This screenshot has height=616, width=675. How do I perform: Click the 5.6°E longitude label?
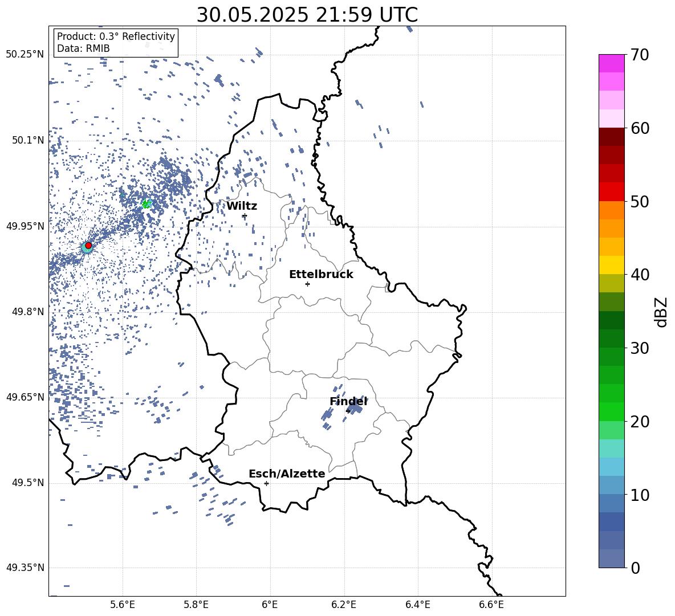coord(123,605)
